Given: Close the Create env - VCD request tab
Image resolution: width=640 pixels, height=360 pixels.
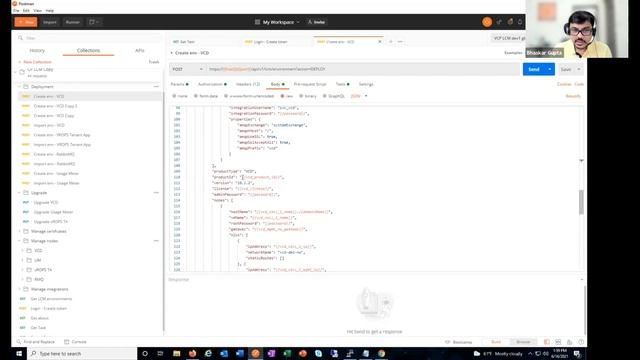Looking at the screenshot, I should pyautogui.click(x=380, y=42).
